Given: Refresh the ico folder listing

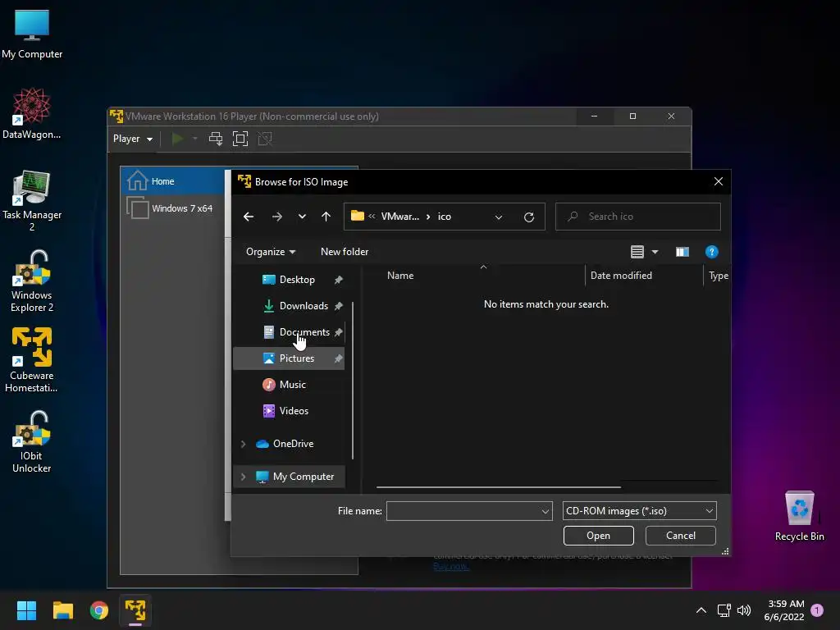Looking at the screenshot, I should (529, 217).
